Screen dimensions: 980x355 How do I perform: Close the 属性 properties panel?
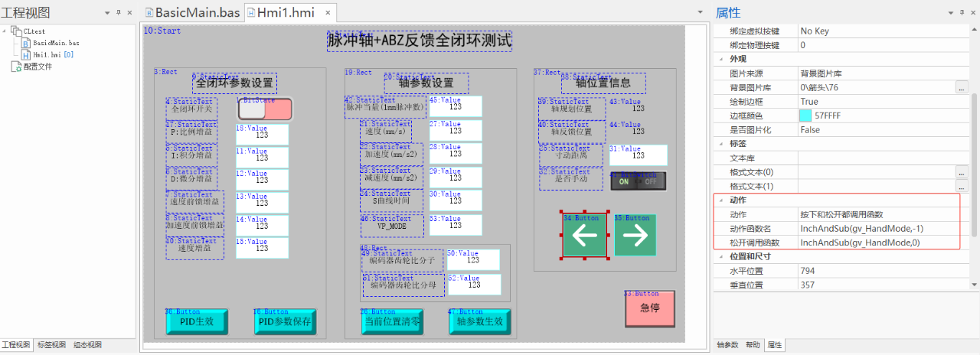[x=972, y=13]
